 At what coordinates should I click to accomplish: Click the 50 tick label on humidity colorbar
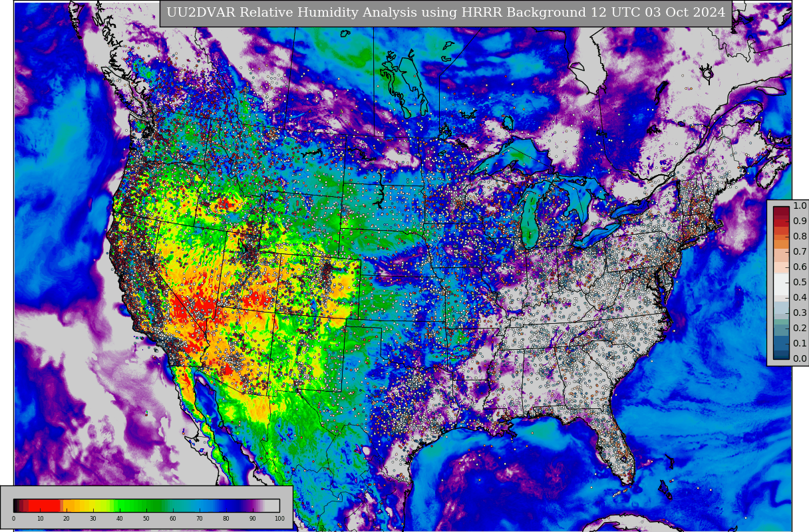[x=146, y=519]
